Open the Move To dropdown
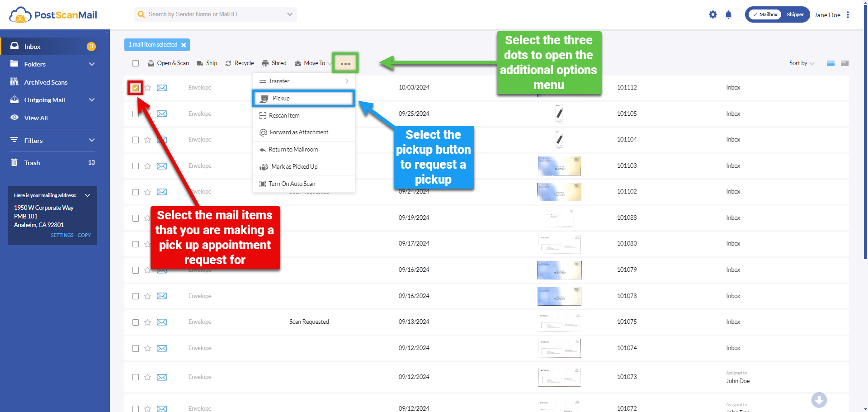 click(313, 63)
